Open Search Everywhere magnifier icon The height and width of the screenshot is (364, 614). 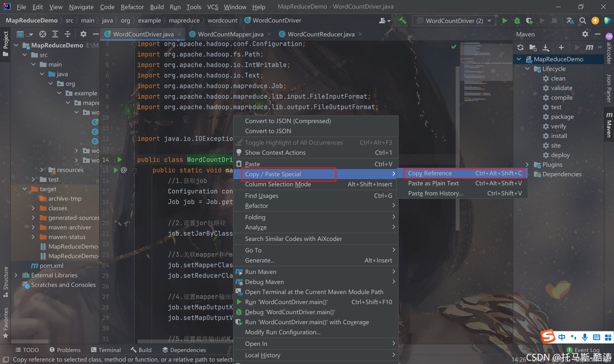click(x=582, y=21)
